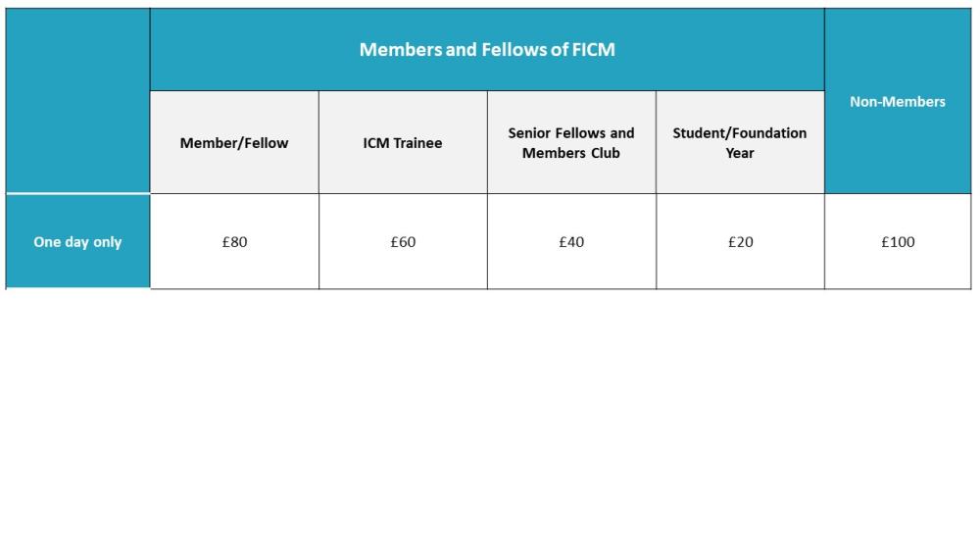Click the Members and Fellows of FICM header

click(x=487, y=49)
